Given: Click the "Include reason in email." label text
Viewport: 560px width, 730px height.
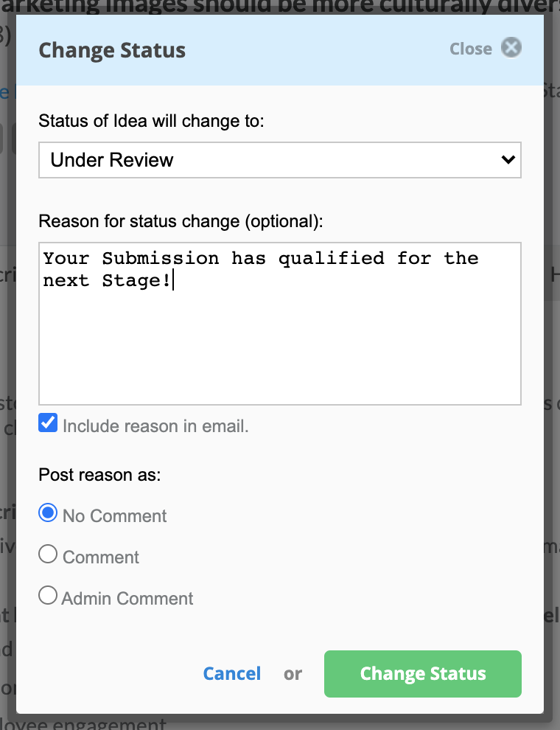Looking at the screenshot, I should click(x=155, y=426).
